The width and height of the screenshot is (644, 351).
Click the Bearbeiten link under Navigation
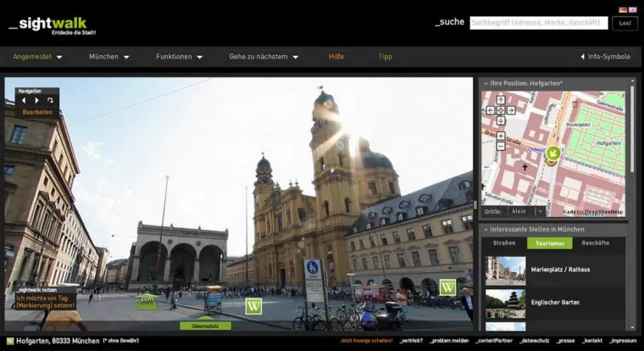point(37,112)
